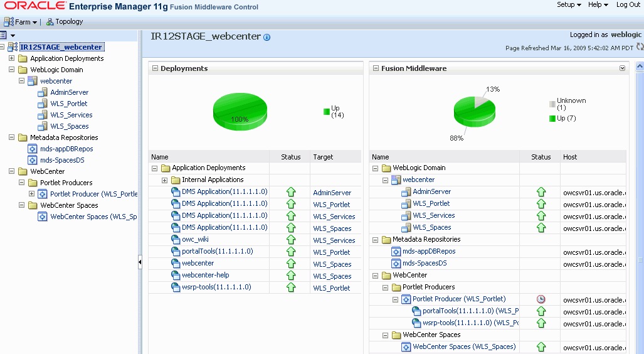This screenshot has height=354, width=644.
Task: Open webcenter domain in Fusion Middleware table
Action: 418,180
